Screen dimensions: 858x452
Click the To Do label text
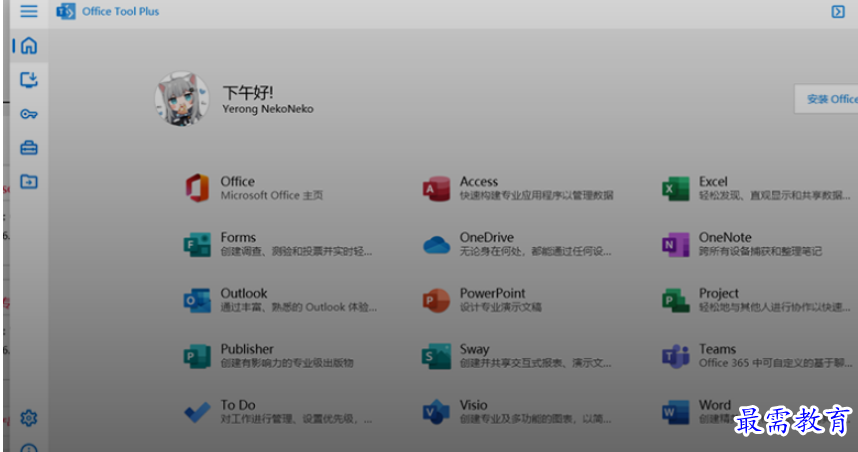[x=238, y=404]
